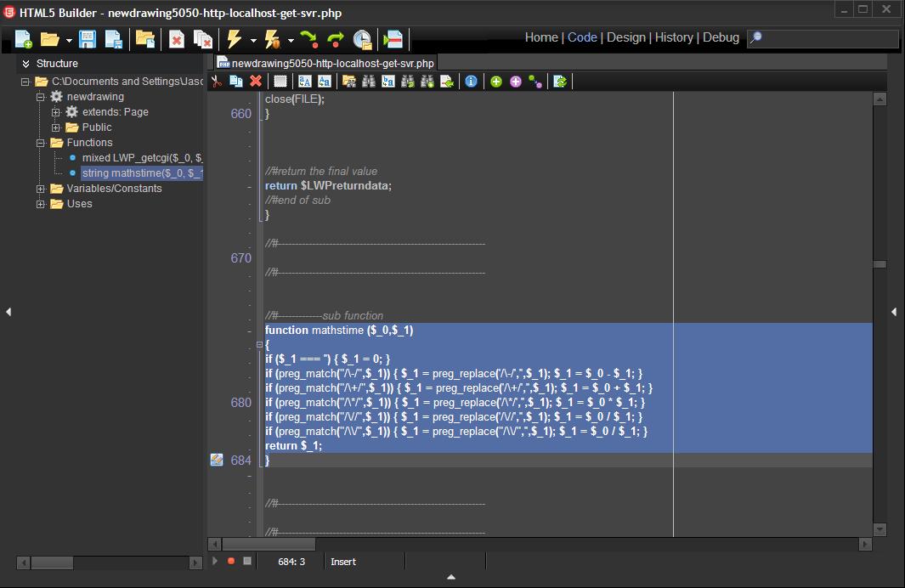The width and height of the screenshot is (905, 588).
Task: Hide left panel with left edge arrow
Action: pos(8,312)
